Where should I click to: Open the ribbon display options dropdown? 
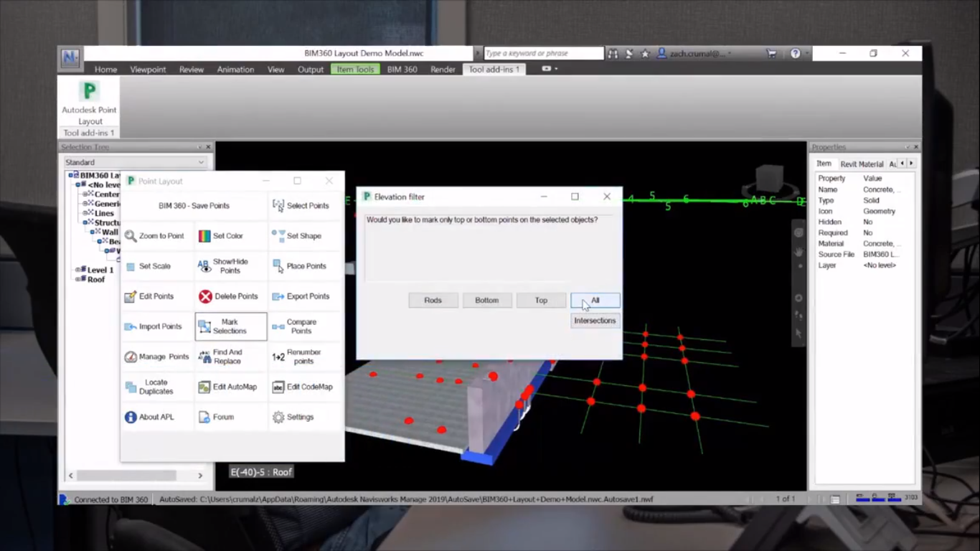click(x=550, y=69)
